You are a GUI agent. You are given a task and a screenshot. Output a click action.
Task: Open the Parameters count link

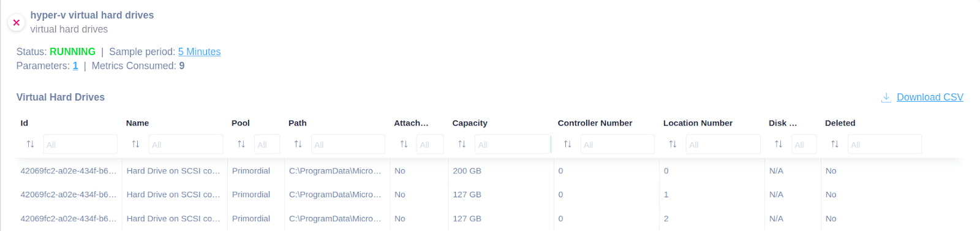[x=75, y=66]
